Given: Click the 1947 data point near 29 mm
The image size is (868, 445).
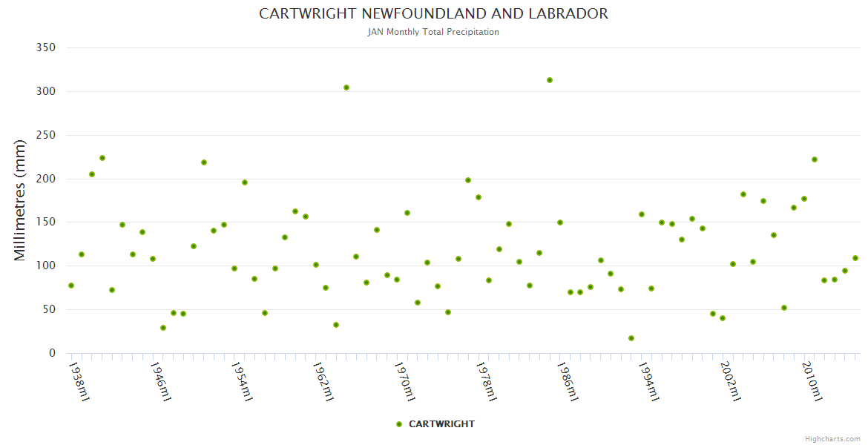Looking at the screenshot, I should 163,328.
